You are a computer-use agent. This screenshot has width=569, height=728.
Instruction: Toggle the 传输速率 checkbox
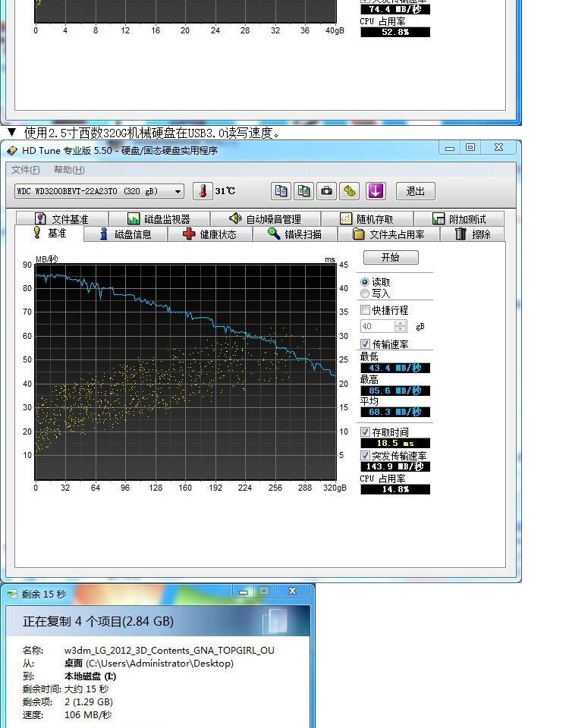click(x=366, y=344)
